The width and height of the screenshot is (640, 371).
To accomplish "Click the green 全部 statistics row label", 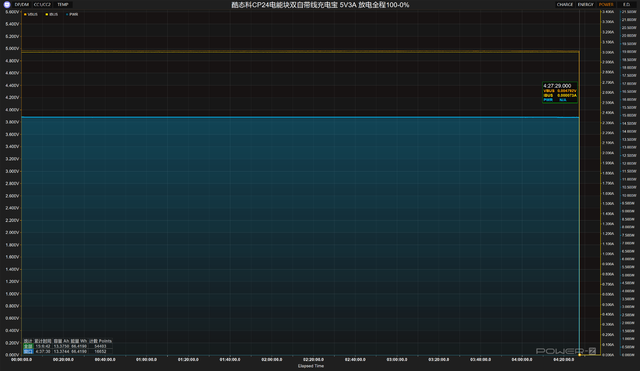I will pos(28,346).
